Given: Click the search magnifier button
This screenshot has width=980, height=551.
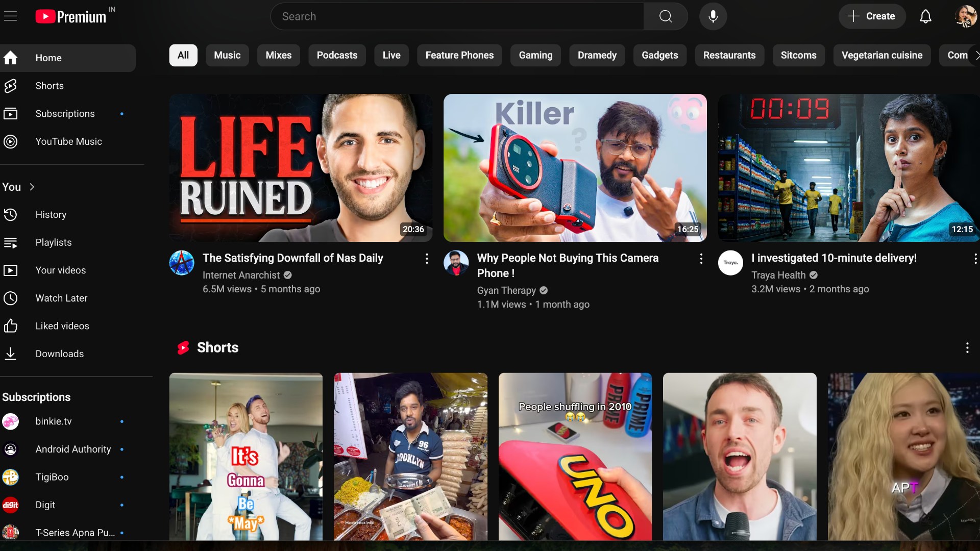Looking at the screenshot, I should point(665,16).
